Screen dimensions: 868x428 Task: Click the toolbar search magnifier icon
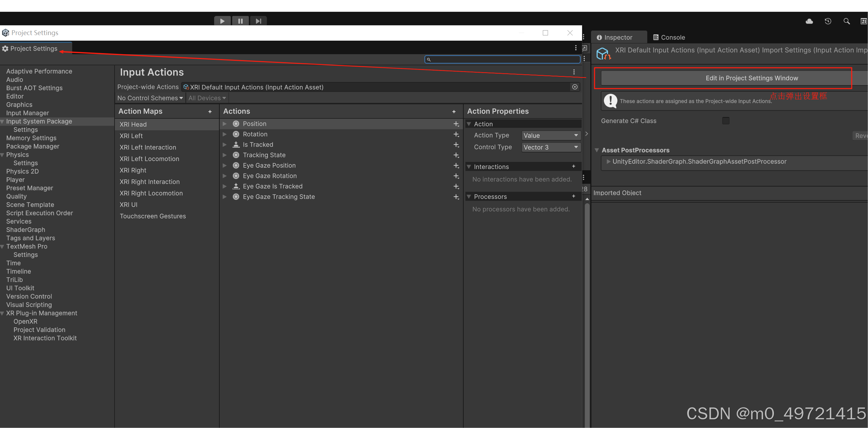pyautogui.click(x=847, y=22)
